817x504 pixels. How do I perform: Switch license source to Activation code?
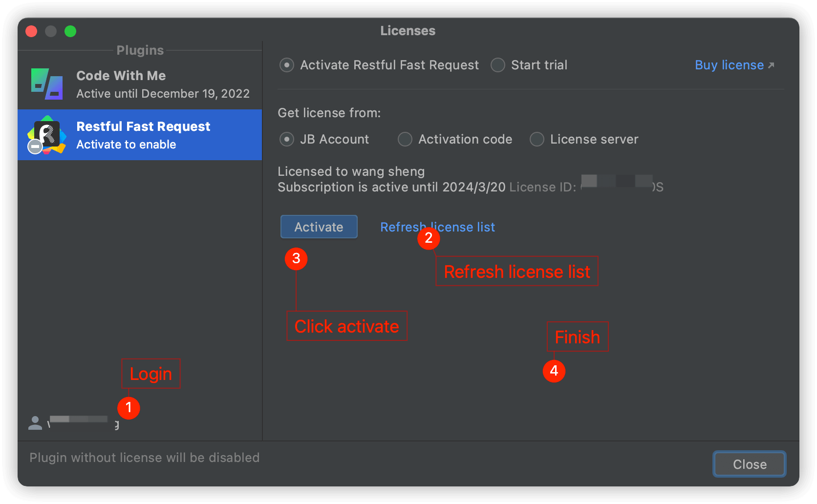coord(405,139)
